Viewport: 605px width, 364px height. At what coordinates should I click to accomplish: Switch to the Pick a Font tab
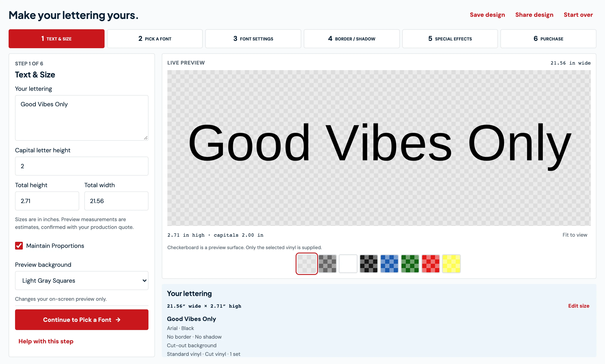(x=155, y=39)
